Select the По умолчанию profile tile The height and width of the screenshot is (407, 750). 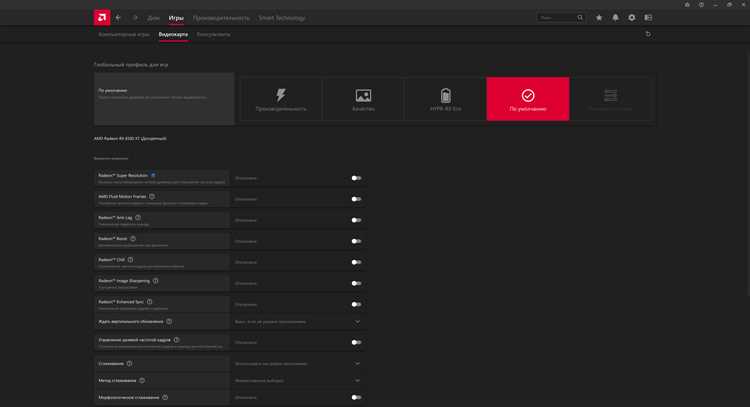[x=528, y=99]
